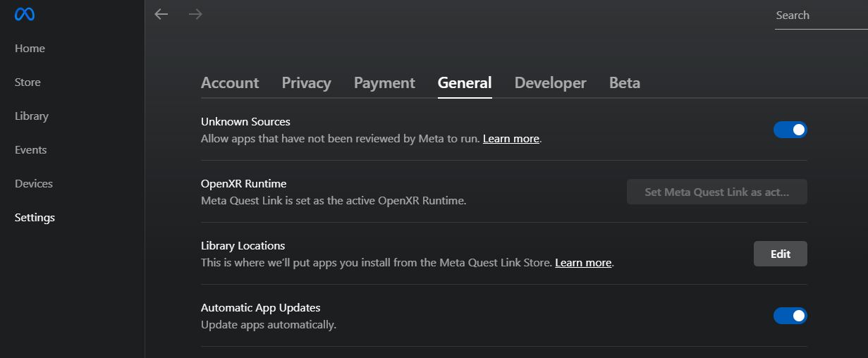Open Learn more link under Library Locations

pos(583,263)
